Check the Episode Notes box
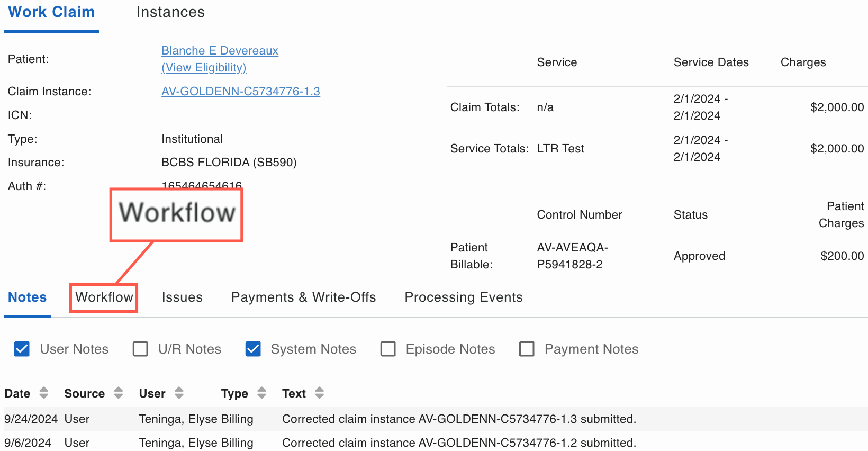Screen dimensions: 868x451 [388, 349]
